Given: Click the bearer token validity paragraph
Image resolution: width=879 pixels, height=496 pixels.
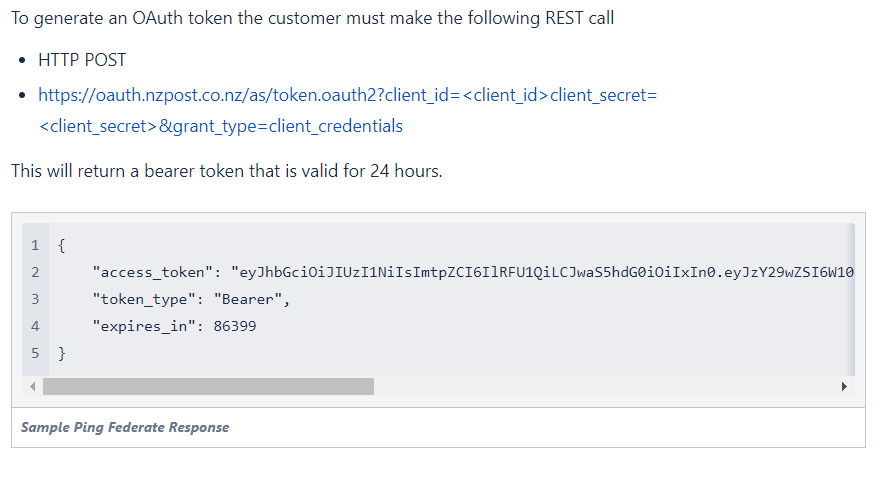Looking at the screenshot, I should pyautogui.click(x=227, y=171).
